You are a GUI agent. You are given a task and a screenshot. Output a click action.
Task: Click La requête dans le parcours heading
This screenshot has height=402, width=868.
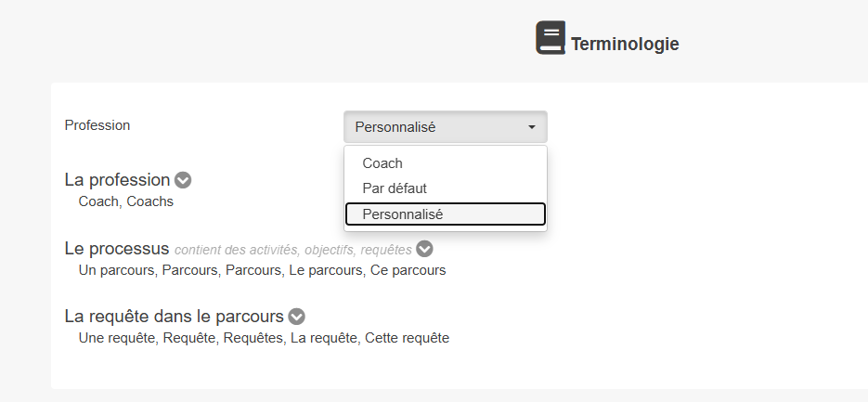[x=174, y=317]
